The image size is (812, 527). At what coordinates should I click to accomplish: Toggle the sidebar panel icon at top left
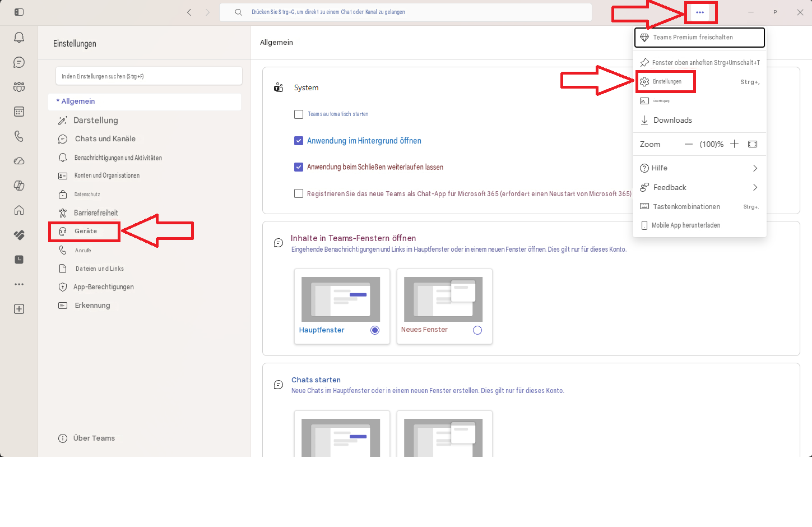pyautogui.click(x=19, y=12)
